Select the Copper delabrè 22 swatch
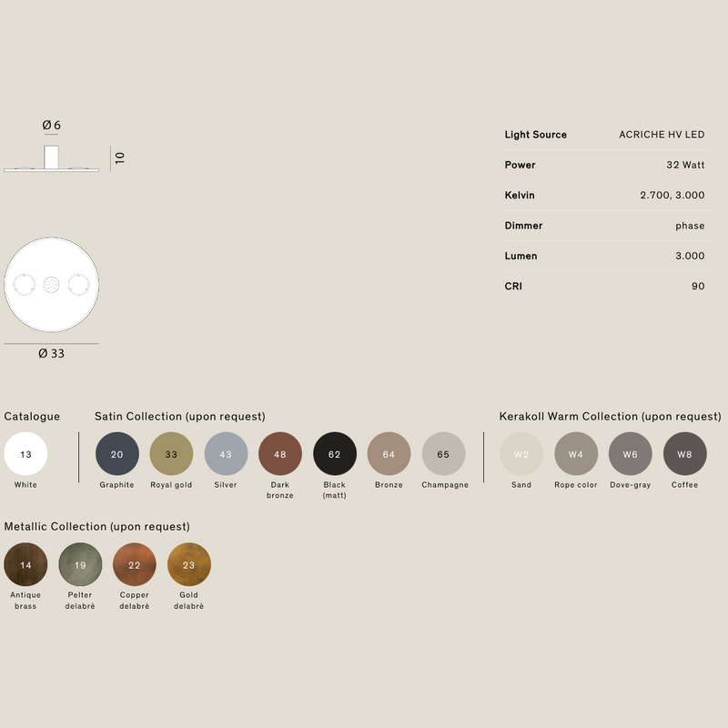The image size is (728, 728). click(135, 564)
